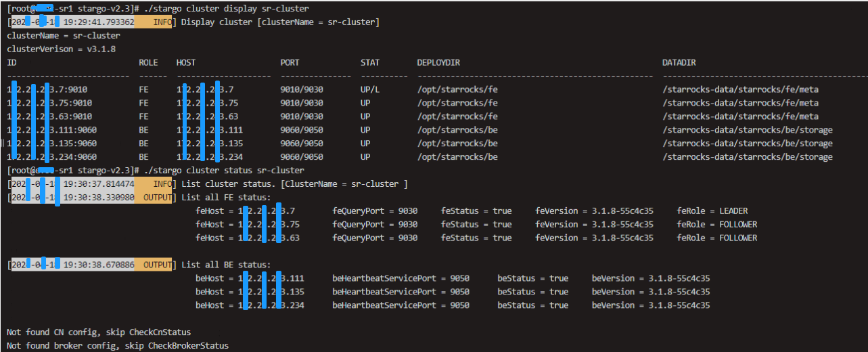The image size is (868, 352).
Task: Click the 'UP/L' status value
Action: pyautogui.click(x=370, y=89)
